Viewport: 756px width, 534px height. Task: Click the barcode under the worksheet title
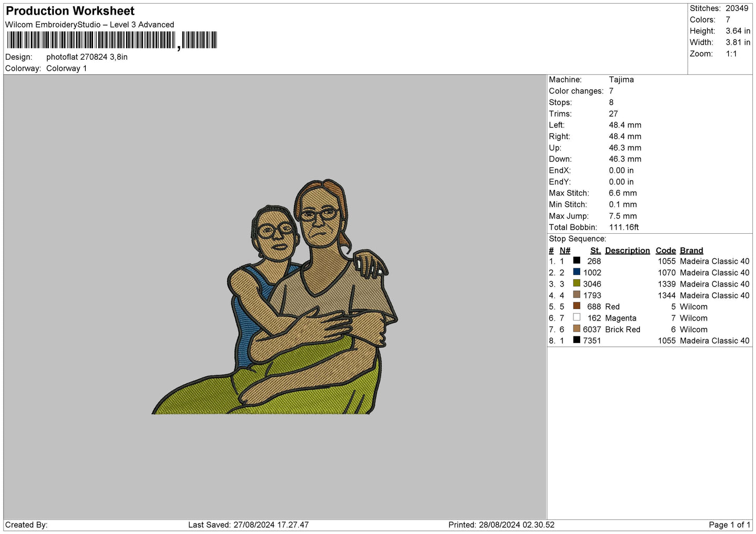point(112,40)
